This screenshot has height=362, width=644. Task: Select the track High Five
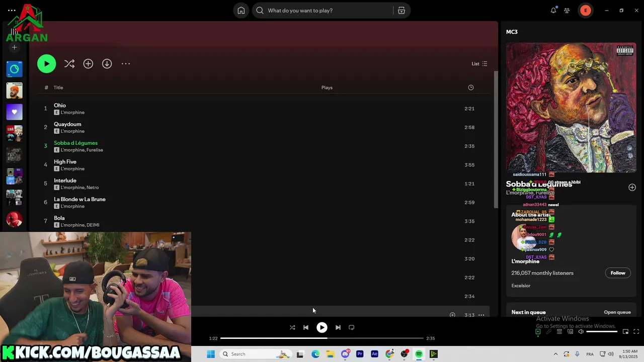[263, 165]
